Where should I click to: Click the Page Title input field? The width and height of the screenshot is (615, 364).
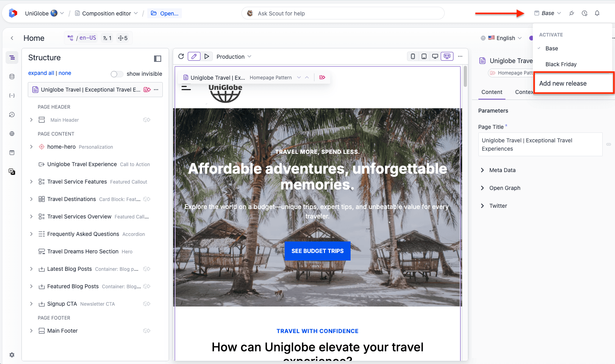click(x=540, y=144)
